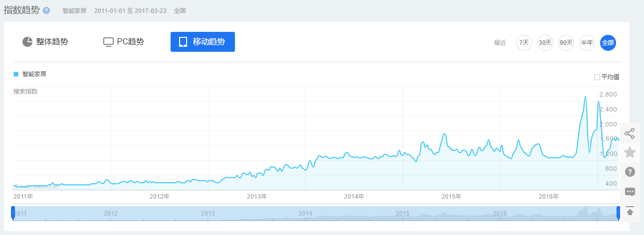This screenshot has height=235, width=644.
Task: Open the feedback chat bubble icon
Action: pos(630,192)
